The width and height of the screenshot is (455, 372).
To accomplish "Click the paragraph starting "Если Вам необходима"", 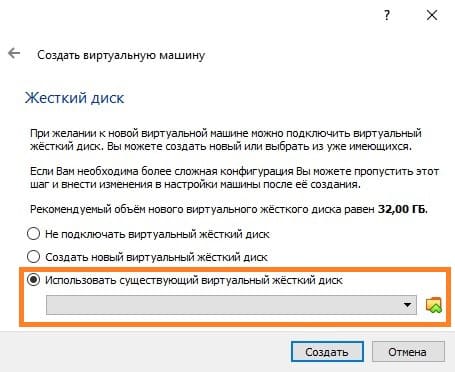I will point(234,178).
